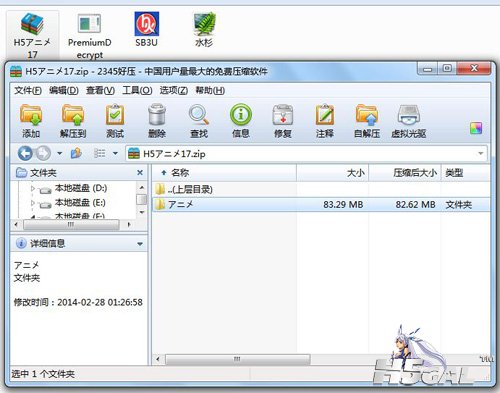Viewport: 500px width, 393px height.
Task: Open the navigation history dropdown arrow
Action: 59,153
